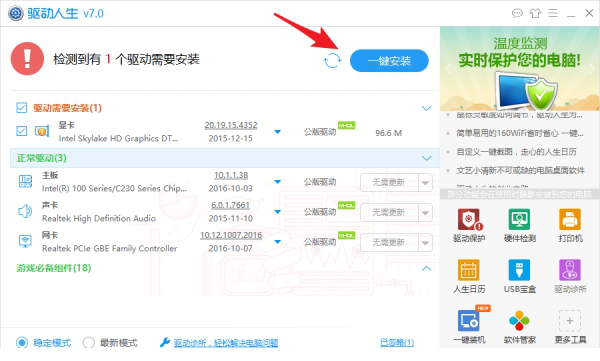This screenshot has height=361, width=600.
Task: Click the 驱动人生 logo icon
Action: click(x=16, y=13)
